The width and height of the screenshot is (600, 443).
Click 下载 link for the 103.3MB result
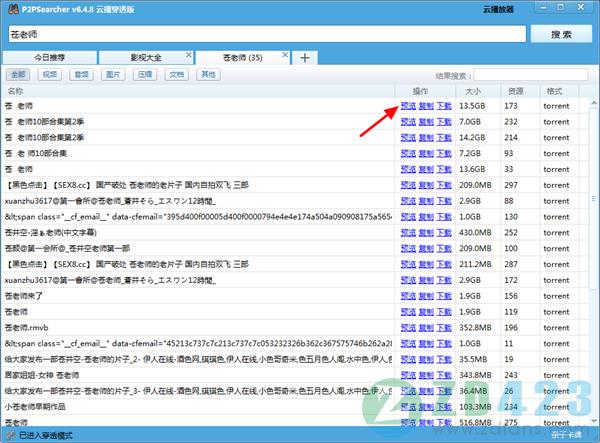click(x=444, y=407)
